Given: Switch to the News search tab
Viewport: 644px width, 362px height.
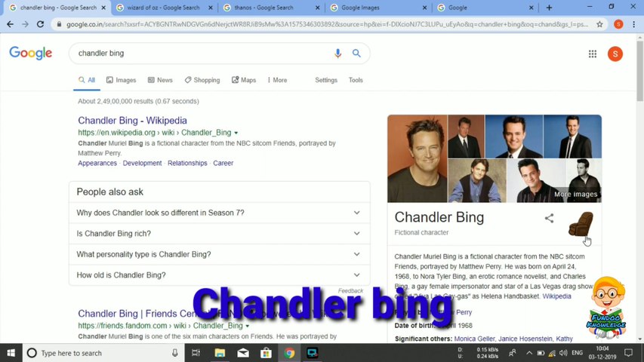Looking at the screenshot, I should coord(160,80).
